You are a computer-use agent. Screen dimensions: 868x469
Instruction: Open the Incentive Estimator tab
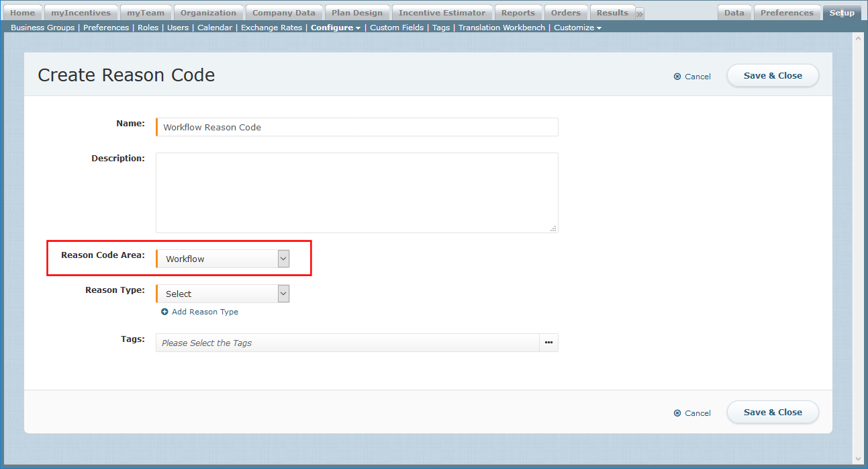(x=442, y=13)
